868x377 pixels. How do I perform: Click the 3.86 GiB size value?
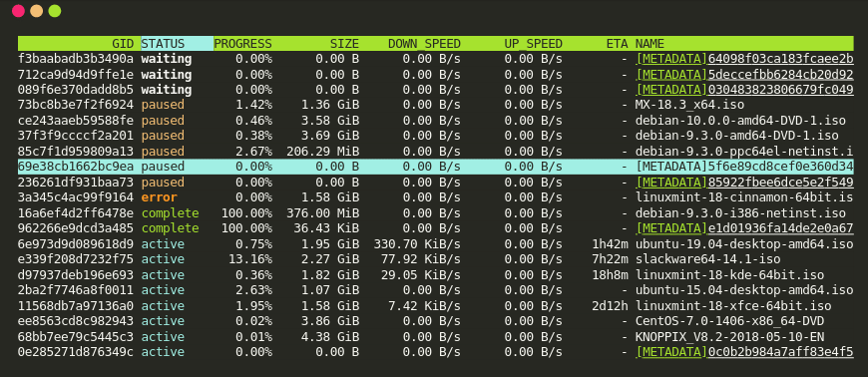pos(330,321)
